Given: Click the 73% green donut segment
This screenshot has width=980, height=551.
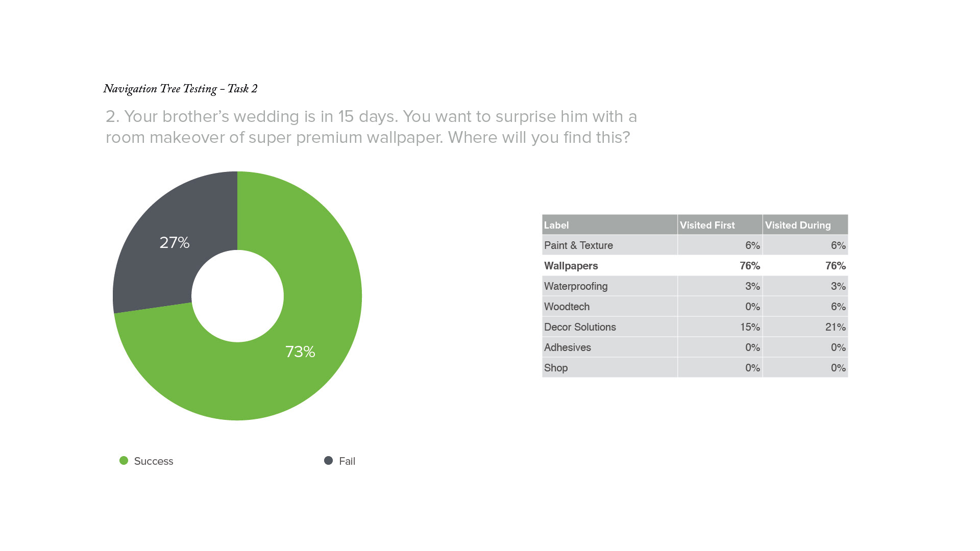Looking at the screenshot, I should coord(300,352).
